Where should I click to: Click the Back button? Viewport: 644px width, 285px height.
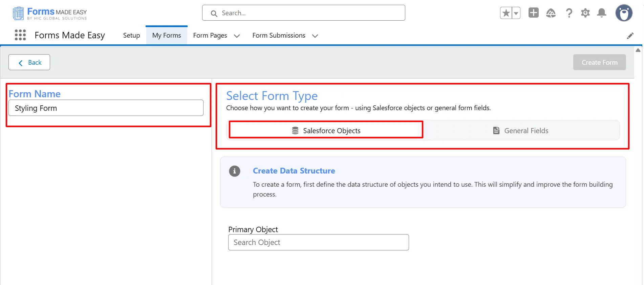[29, 62]
